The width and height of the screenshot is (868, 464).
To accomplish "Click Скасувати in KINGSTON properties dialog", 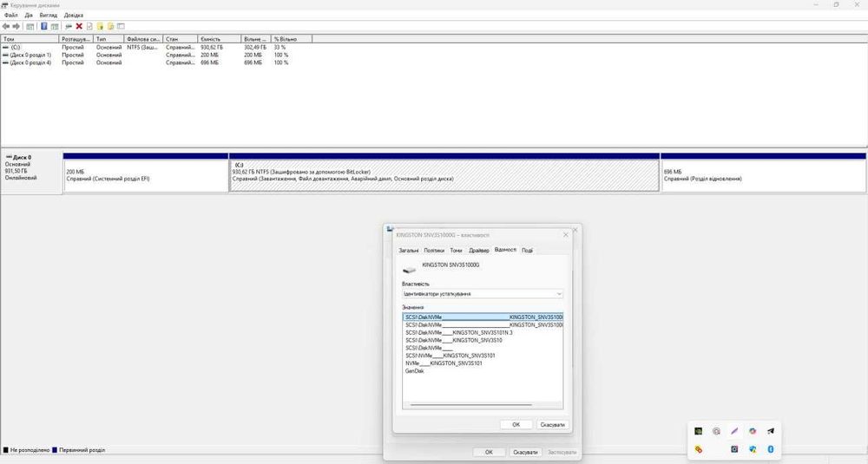I will pos(552,425).
